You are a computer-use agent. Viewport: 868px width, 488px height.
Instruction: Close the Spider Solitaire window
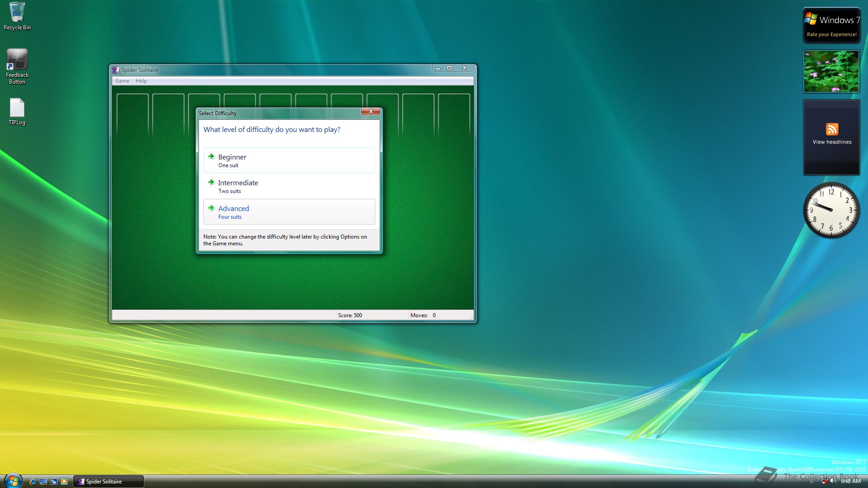coord(464,68)
